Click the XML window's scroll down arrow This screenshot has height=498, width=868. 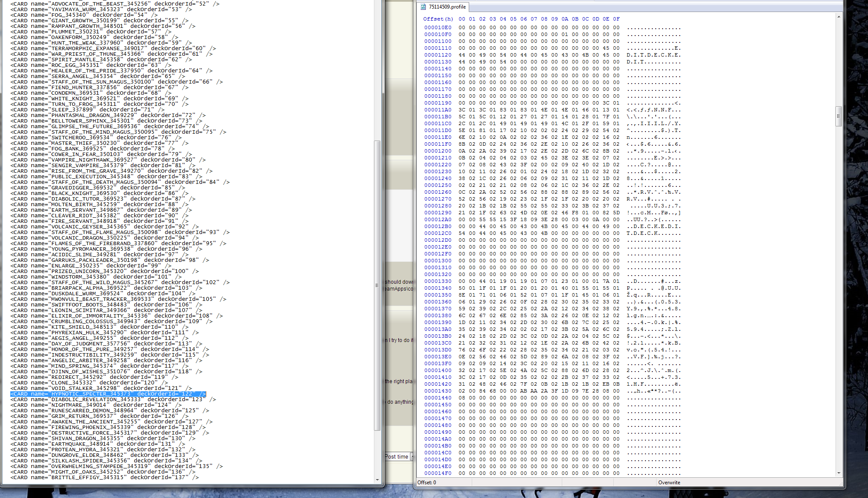pyautogui.click(x=377, y=480)
